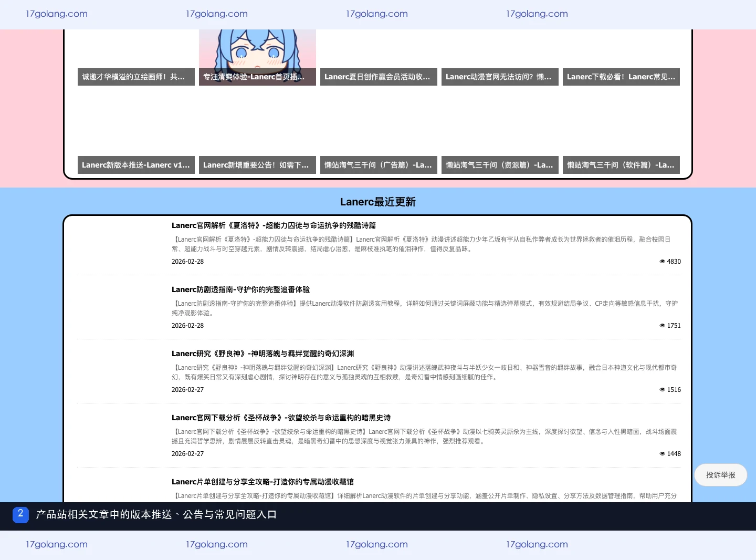Image resolution: width=756 pixels, height=560 pixels.
Task: Click date 2026-02-27 under 《圣杯战争》 article
Action: click(187, 454)
